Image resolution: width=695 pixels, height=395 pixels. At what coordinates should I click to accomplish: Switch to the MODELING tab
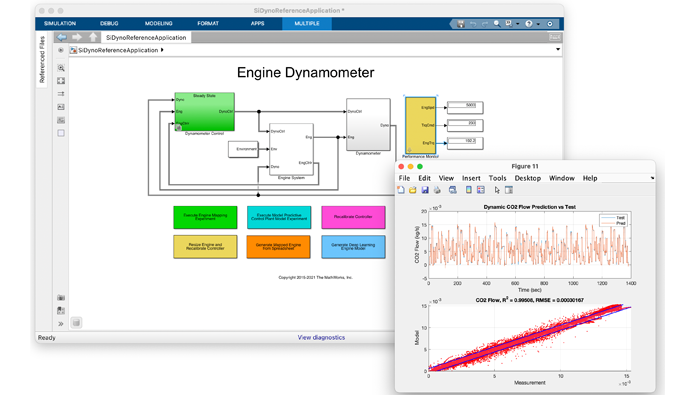point(159,23)
